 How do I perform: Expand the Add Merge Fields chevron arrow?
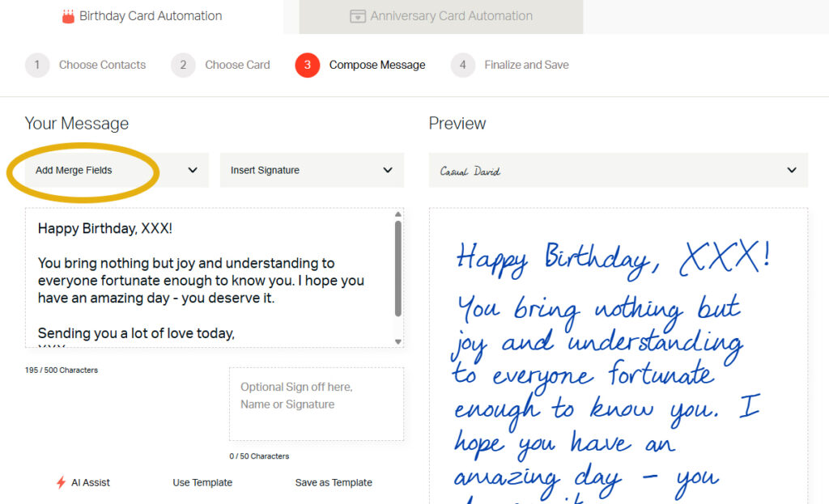(x=193, y=170)
